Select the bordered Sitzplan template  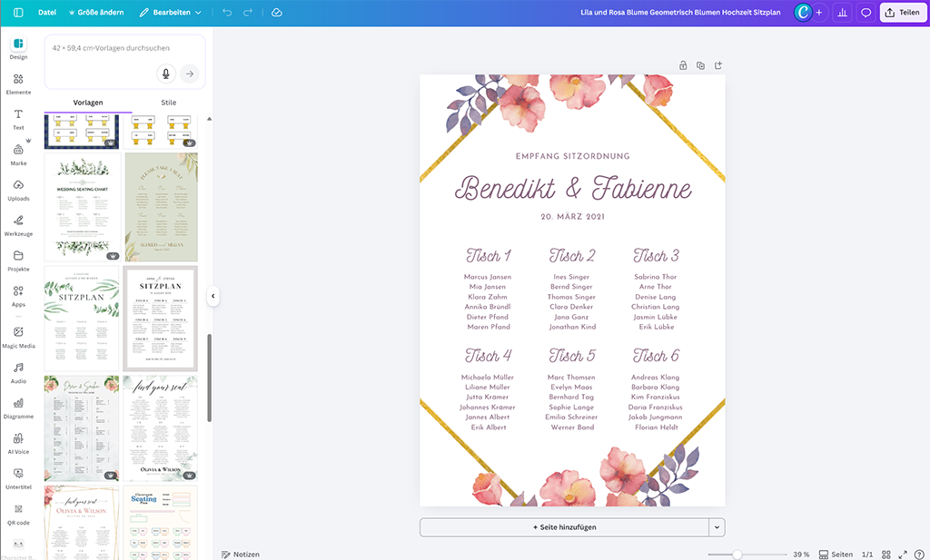[160, 319]
